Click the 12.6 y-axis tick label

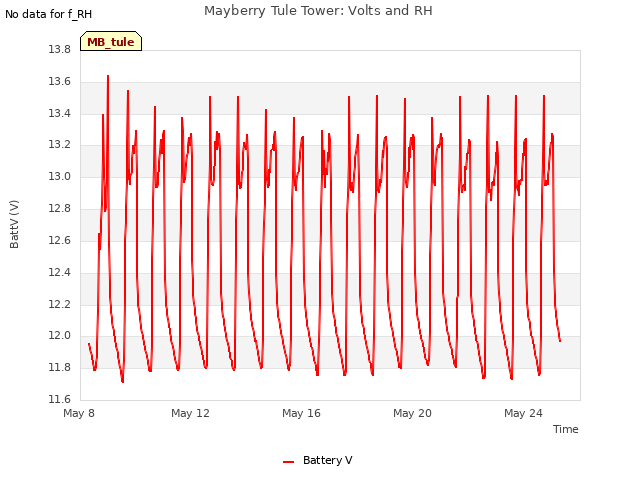tap(60, 240)
